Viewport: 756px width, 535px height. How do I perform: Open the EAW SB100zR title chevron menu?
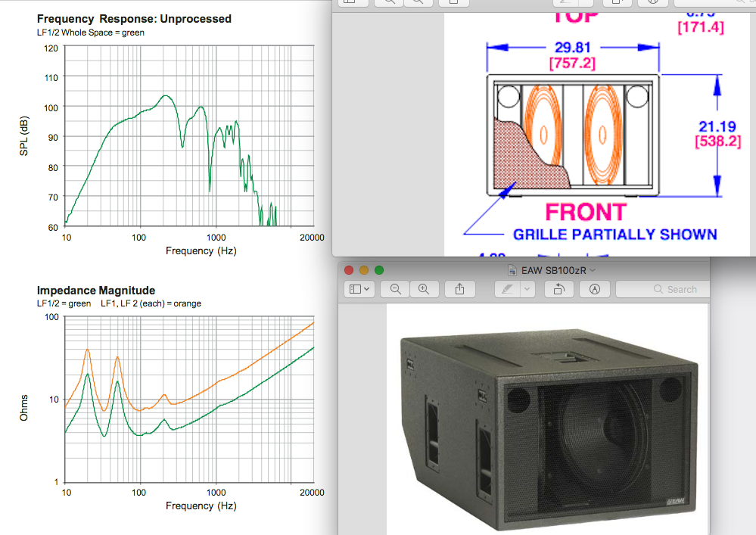coord(593,270)
